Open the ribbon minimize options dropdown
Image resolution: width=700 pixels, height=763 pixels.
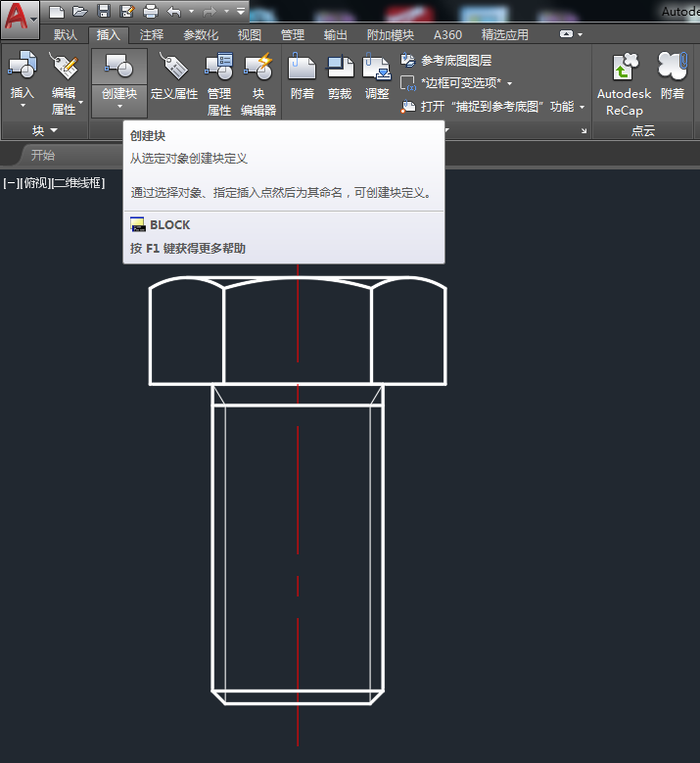click(x=580, y=34)
